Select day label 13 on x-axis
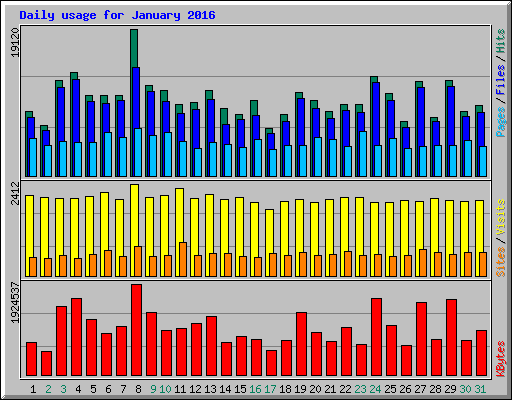 (210, 389)
